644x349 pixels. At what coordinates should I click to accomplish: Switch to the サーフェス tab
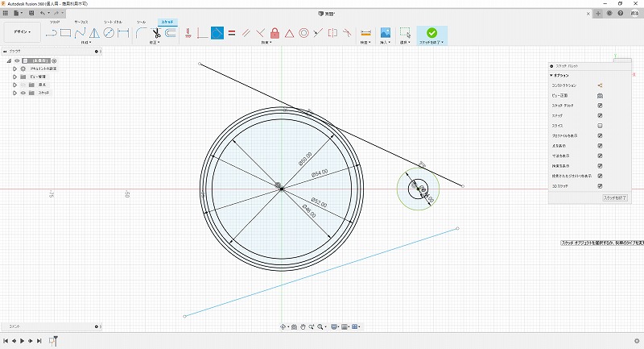coord(81,22)
